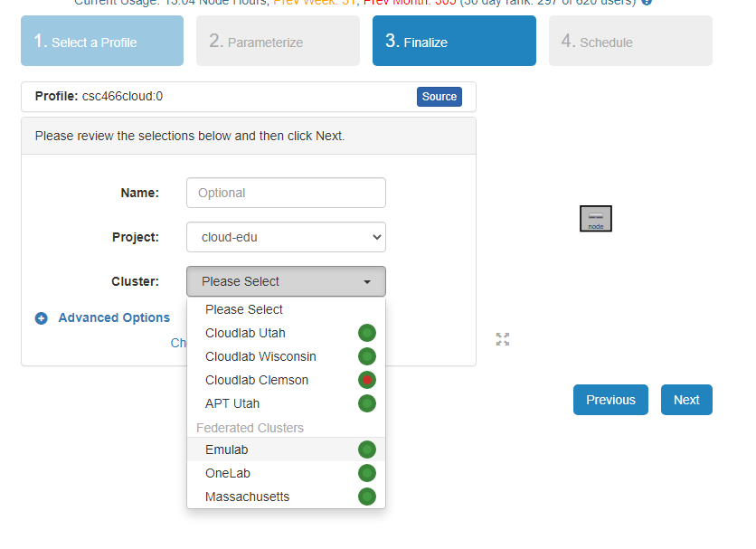Choose Cloudlab Wisconsin from the cluster list
The image size is (756, 549).
click(260, 356)
